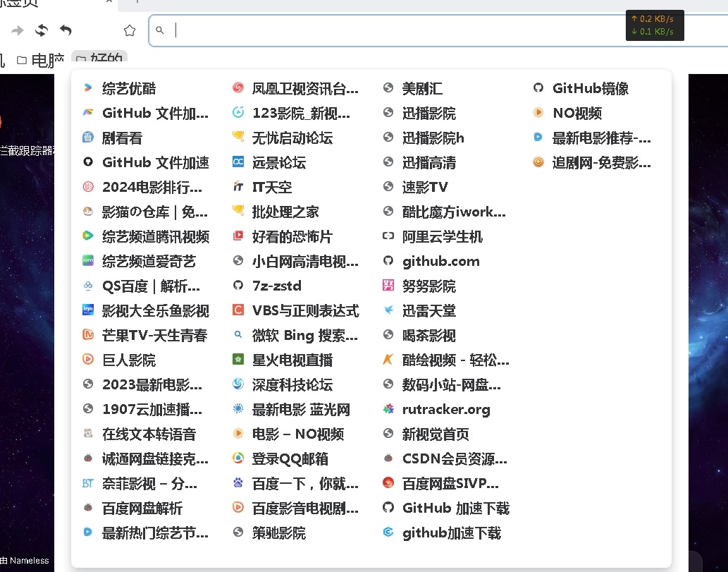Open 电影 – NO视频 bookmark

click(x=288, y=434)
